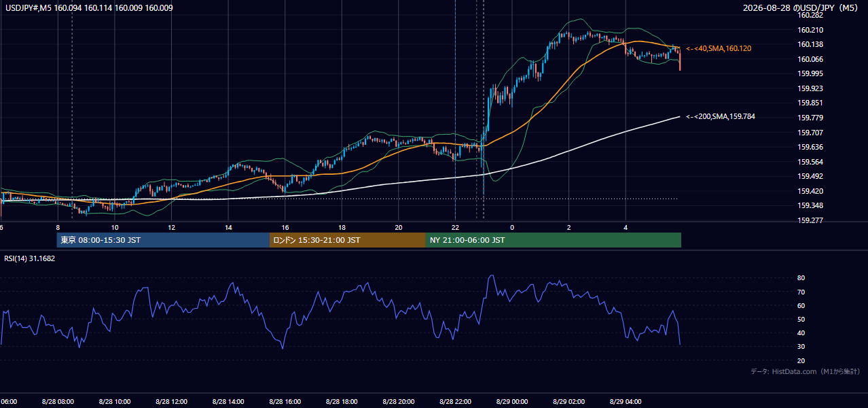Select the orange 40 SMA 160.120 label
Image resolution: width=868 pixels, height=408 pixels.
tap(719, 49)
